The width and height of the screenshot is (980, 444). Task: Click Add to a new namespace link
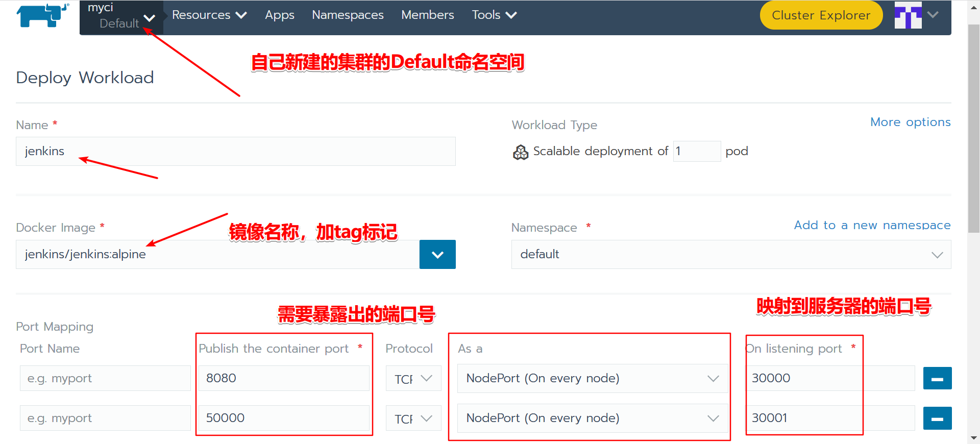tap(872, 225)
